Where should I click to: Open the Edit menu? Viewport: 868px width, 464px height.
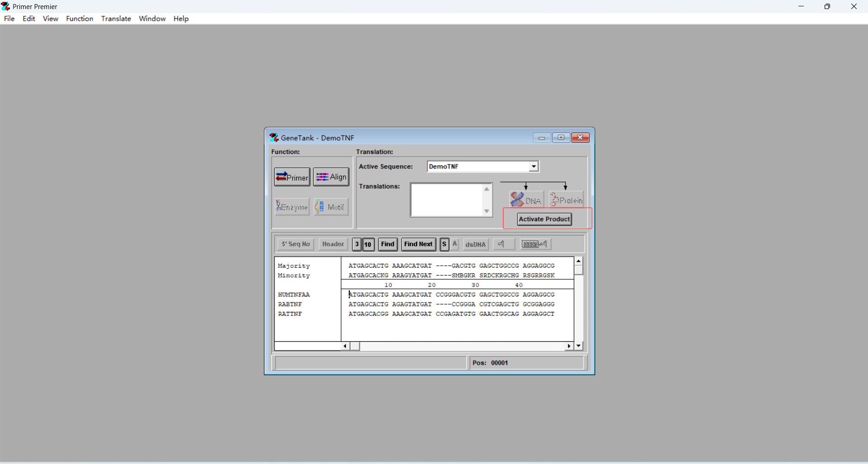coord(29,19)
